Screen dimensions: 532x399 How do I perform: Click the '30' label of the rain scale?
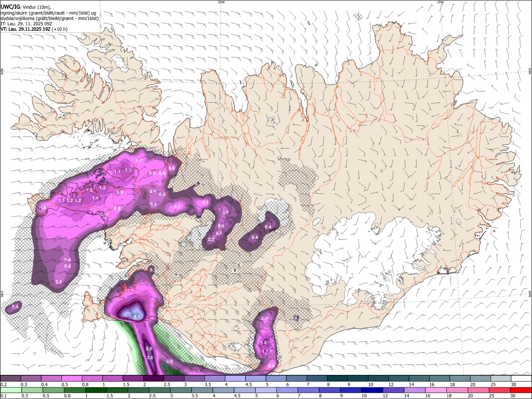(512, 396)
